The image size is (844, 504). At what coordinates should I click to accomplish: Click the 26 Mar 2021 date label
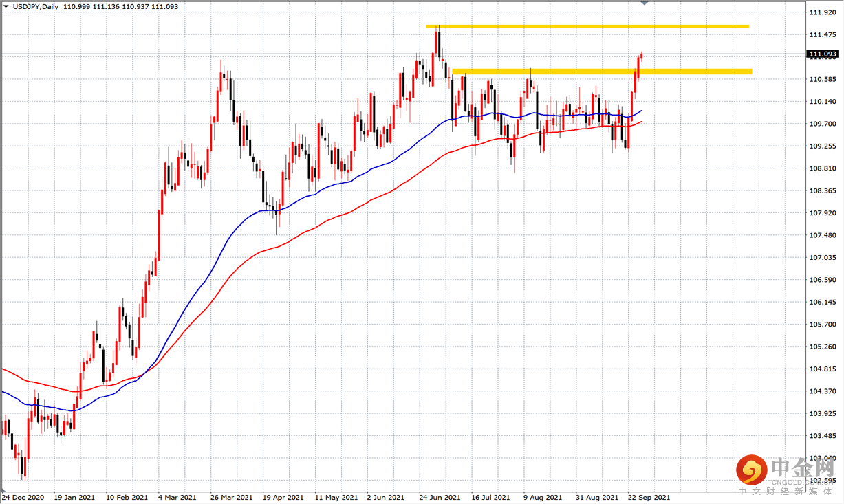click(x=232, y=497)
